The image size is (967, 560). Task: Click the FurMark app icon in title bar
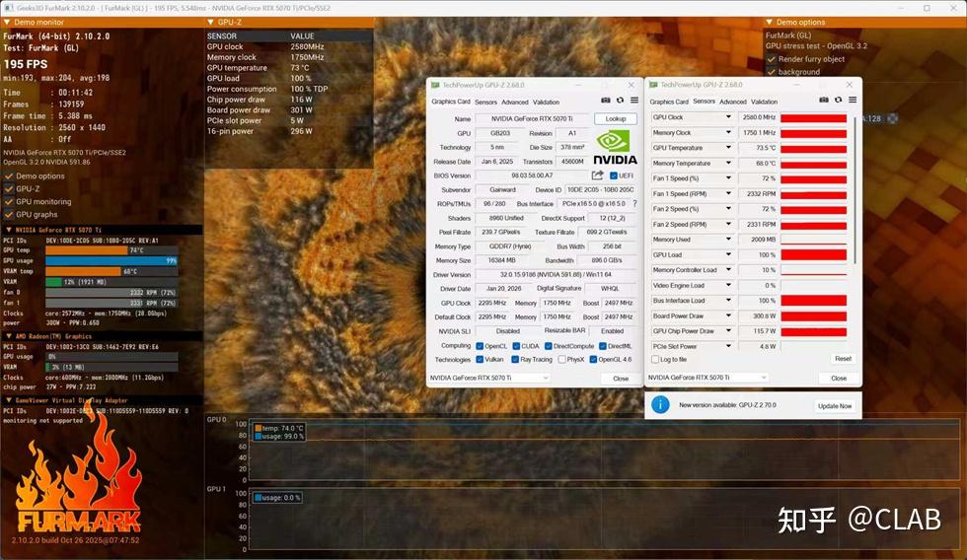coord(9,8)
